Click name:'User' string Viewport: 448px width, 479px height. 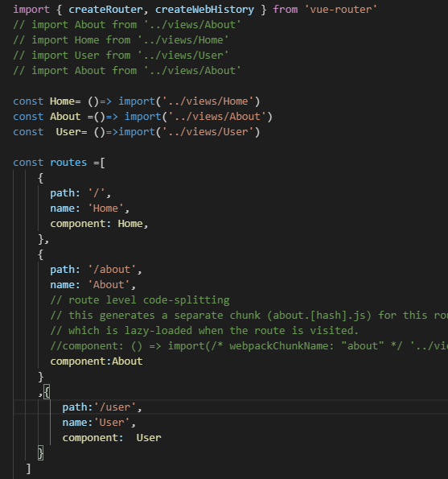[x=112, y=423]
